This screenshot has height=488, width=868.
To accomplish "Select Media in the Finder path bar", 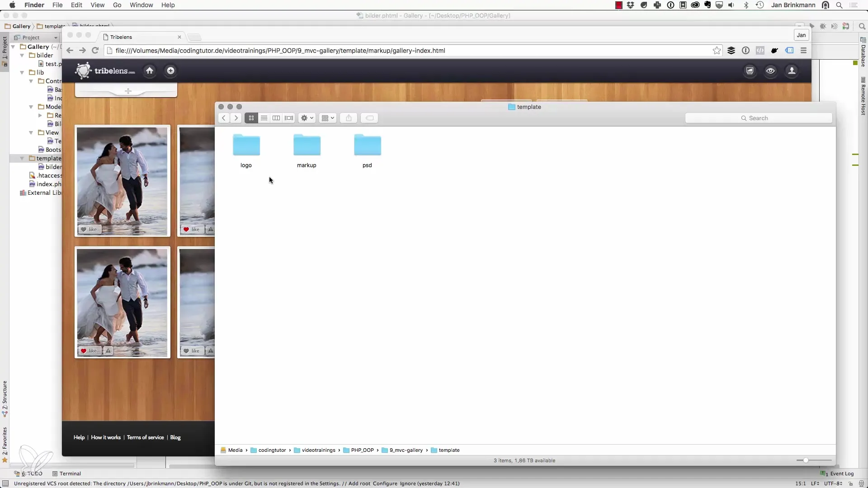I will [231, 450].
